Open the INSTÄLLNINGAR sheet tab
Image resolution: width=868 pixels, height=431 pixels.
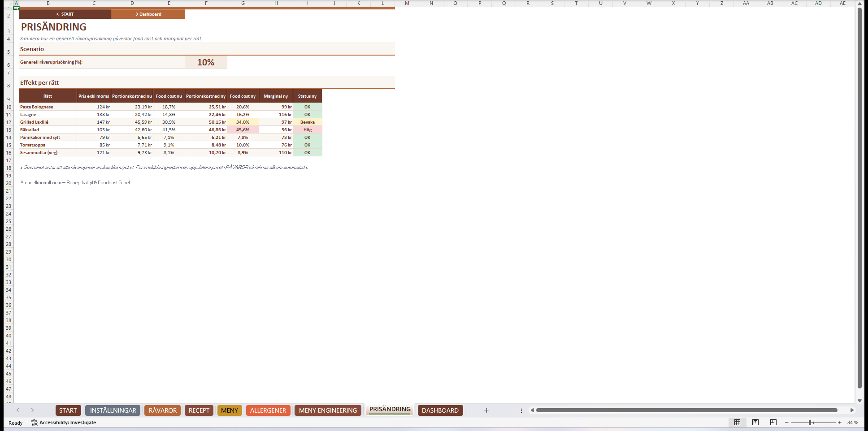pyautogui.click(x=113, y=410)
